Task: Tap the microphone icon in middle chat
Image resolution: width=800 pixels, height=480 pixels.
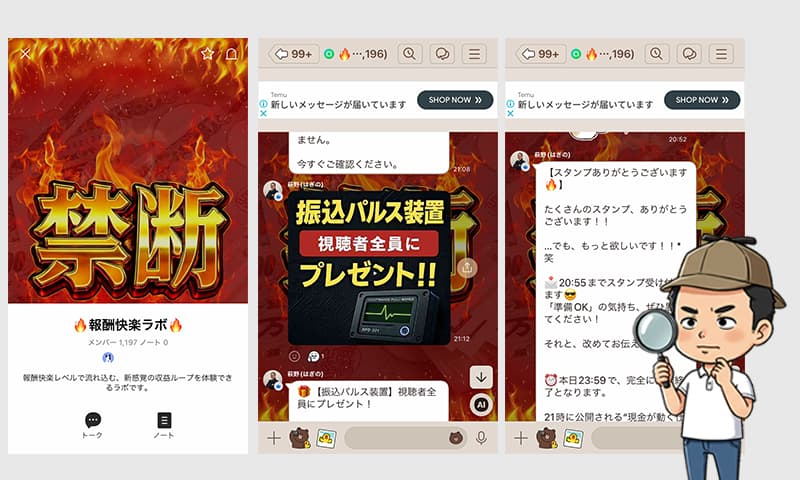Action: tap(481, 438)
